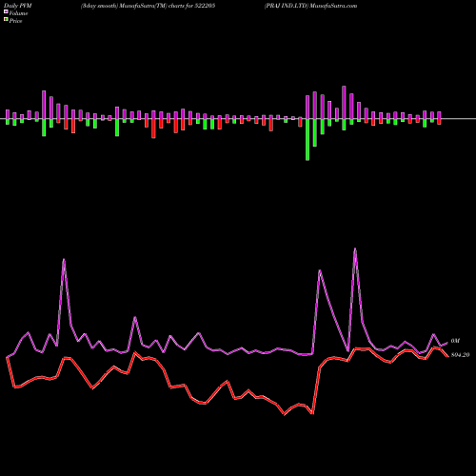Click the '(3day smooth) MunafaSutra(TM) charts for 522205' text
Image resolution: width=476 pixels, height=476 pixels.
[x=148, y=6]
